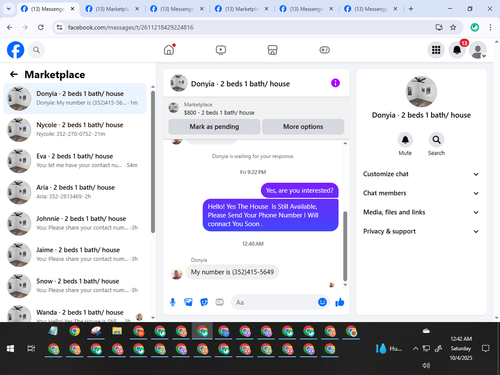Go back with the Marketplace arrow
The height and width of the screenshot is (375, 500).
point(14,74)
